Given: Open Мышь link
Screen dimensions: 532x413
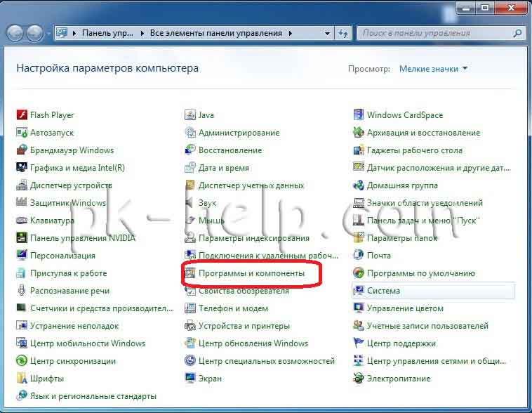Looking at the screenshot, I should click(211, 221).
